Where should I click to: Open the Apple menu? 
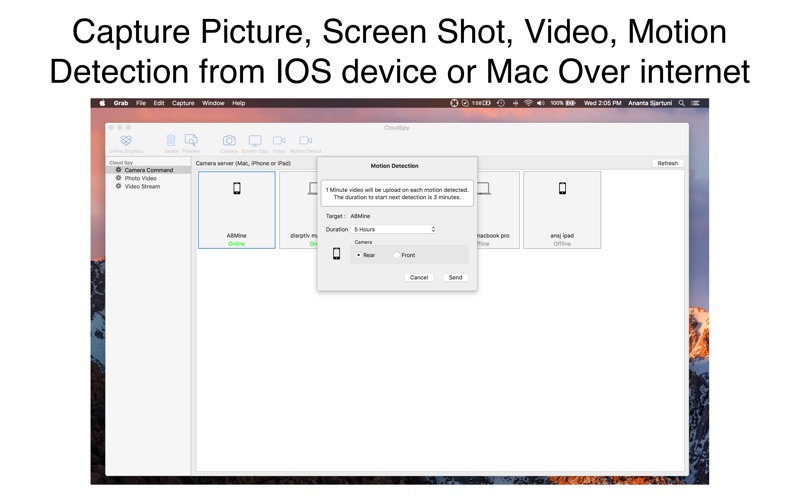click(102, 103)
